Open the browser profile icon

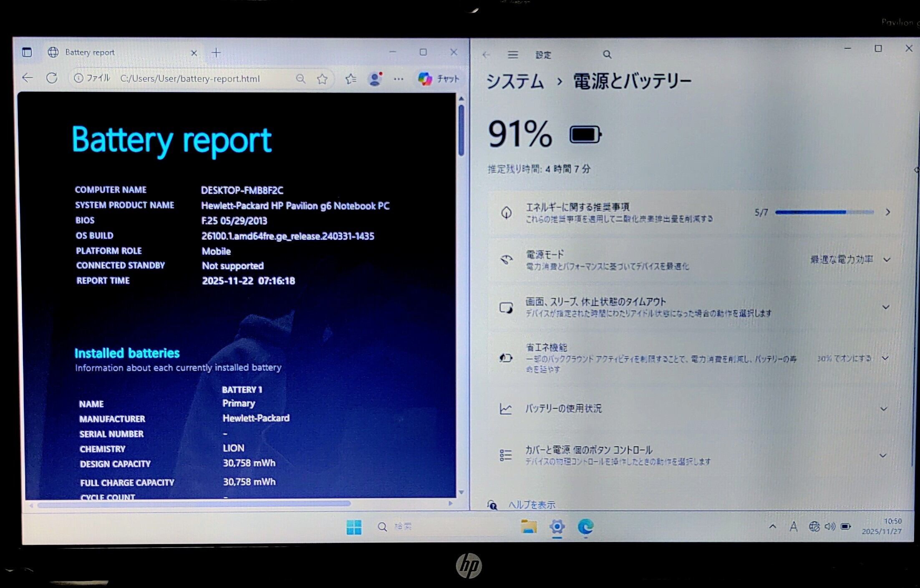coord(375,79)
